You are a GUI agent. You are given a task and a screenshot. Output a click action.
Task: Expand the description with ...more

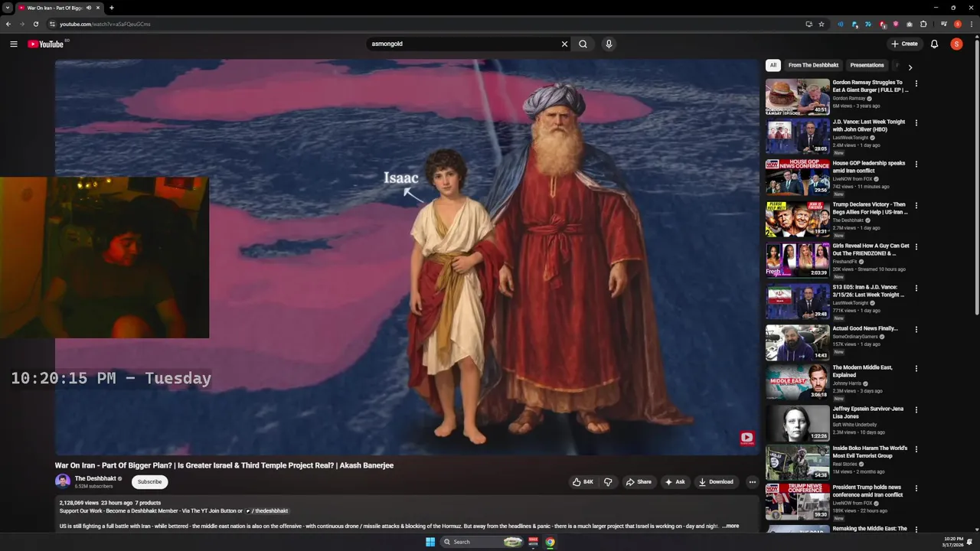click(x=731, y=526)
